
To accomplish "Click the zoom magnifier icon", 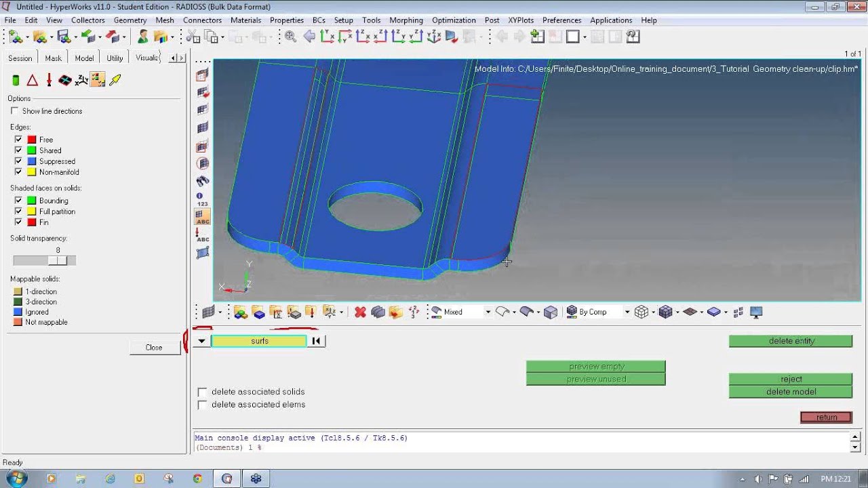I will point(290,37).
